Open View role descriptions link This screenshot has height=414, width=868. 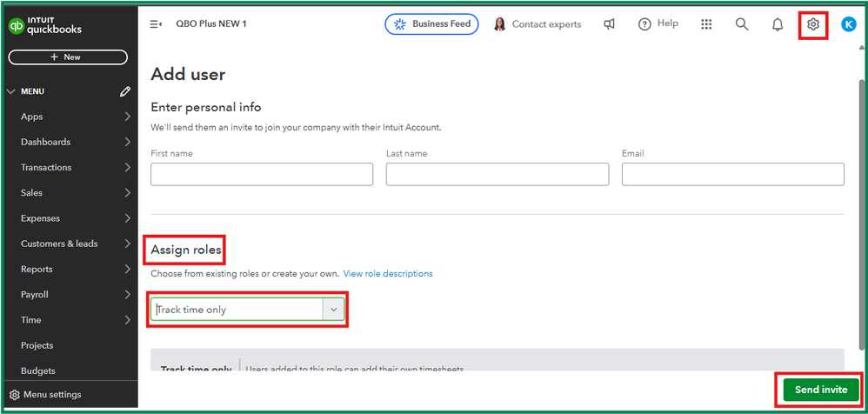point(388,274)
